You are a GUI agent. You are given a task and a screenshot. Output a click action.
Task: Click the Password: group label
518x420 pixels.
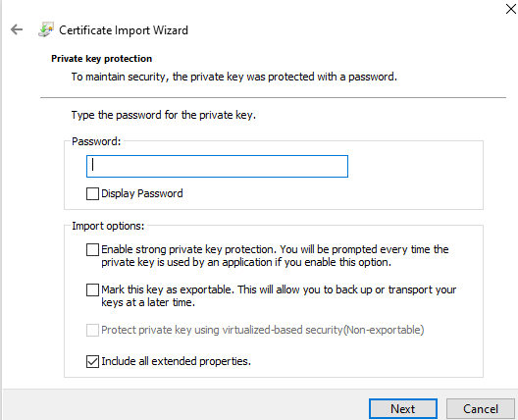point(96,141)
